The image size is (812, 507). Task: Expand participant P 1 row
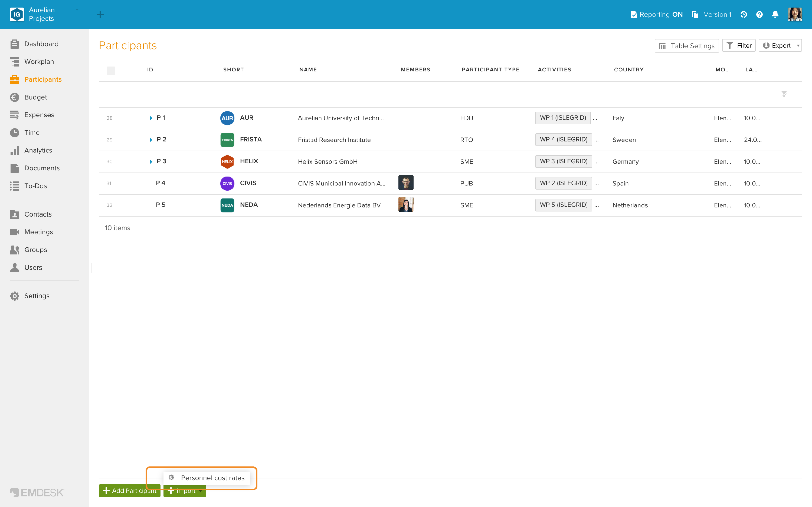click(x=151, y=118)
